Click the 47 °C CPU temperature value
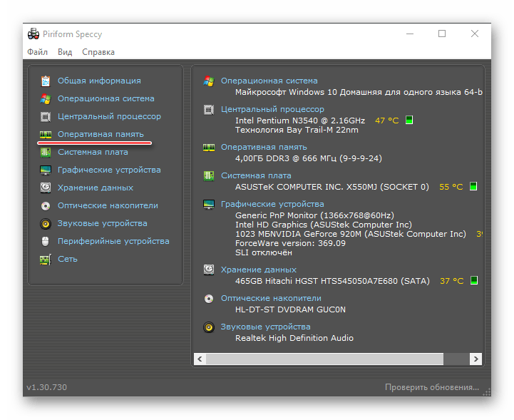Image resolution: width=514 pixels, height=420 pixels. click(387, 121)
